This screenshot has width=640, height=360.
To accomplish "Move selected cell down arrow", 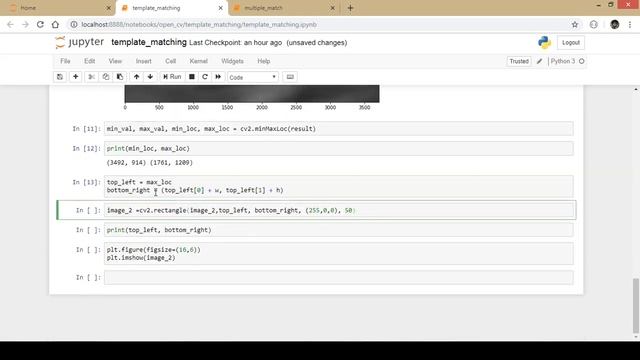I will click(x=150, y=77).
